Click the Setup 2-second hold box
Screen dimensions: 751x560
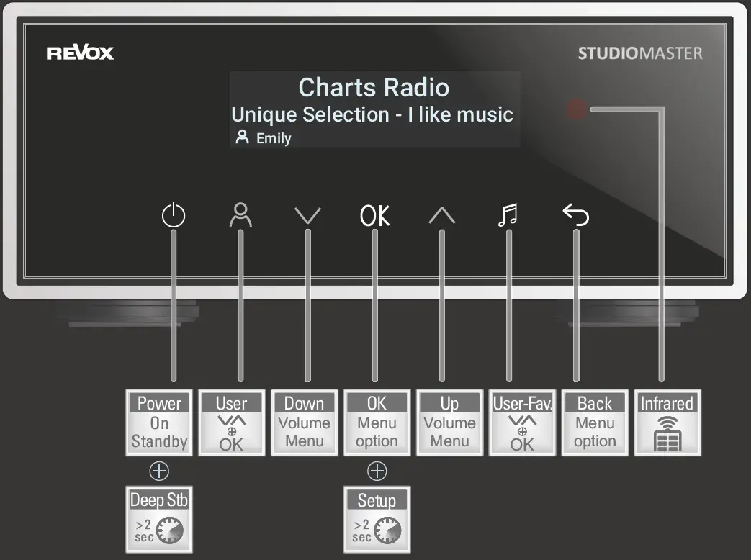click(x=377, y=519)
